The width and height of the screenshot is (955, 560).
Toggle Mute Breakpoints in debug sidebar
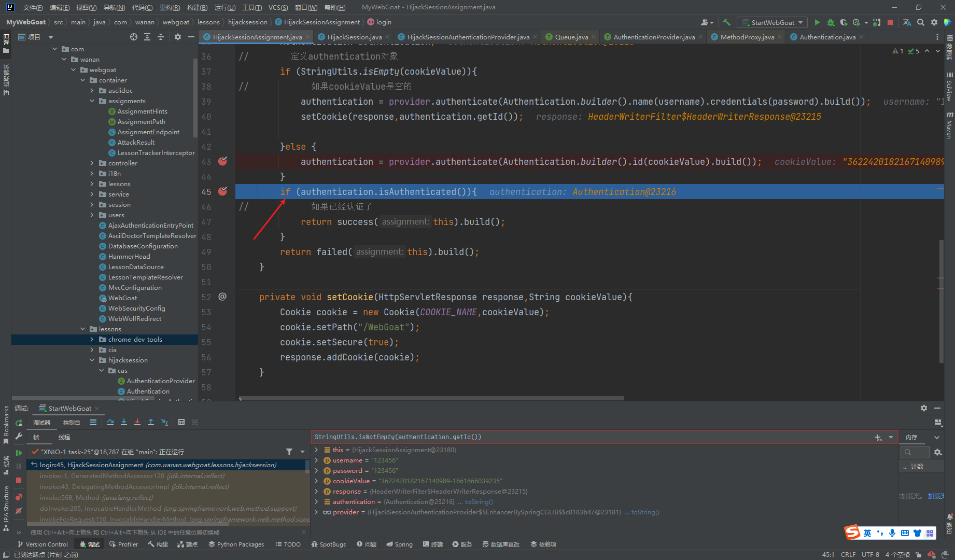[x=19, y=511]
